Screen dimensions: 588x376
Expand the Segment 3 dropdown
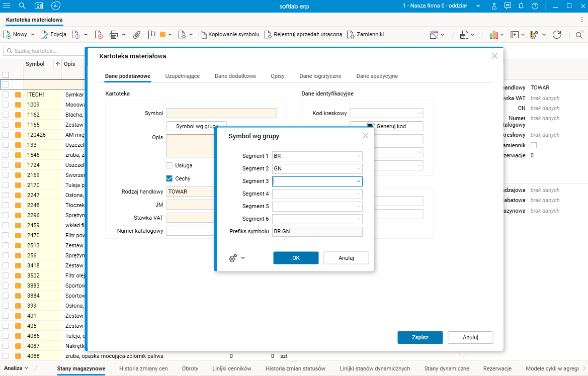358,181
